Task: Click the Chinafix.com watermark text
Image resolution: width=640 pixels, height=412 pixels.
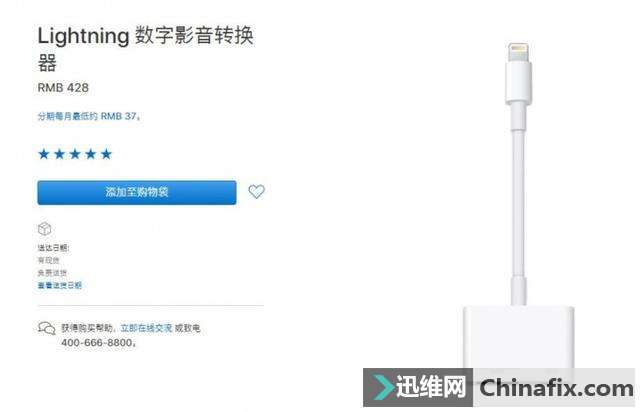Action: tap(556, 388)
